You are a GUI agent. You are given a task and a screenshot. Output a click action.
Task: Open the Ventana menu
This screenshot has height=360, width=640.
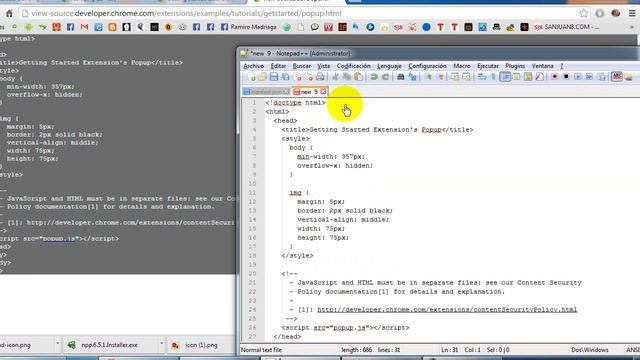point(542,66)
